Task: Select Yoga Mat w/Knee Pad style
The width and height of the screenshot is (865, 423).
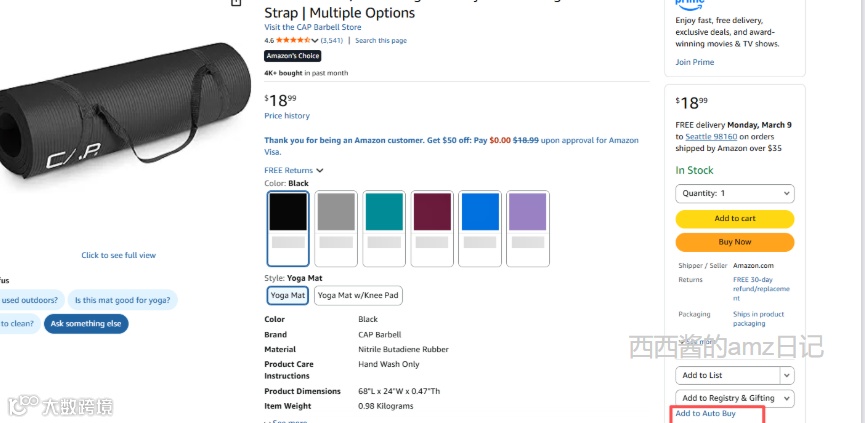Action: (358, 295)
